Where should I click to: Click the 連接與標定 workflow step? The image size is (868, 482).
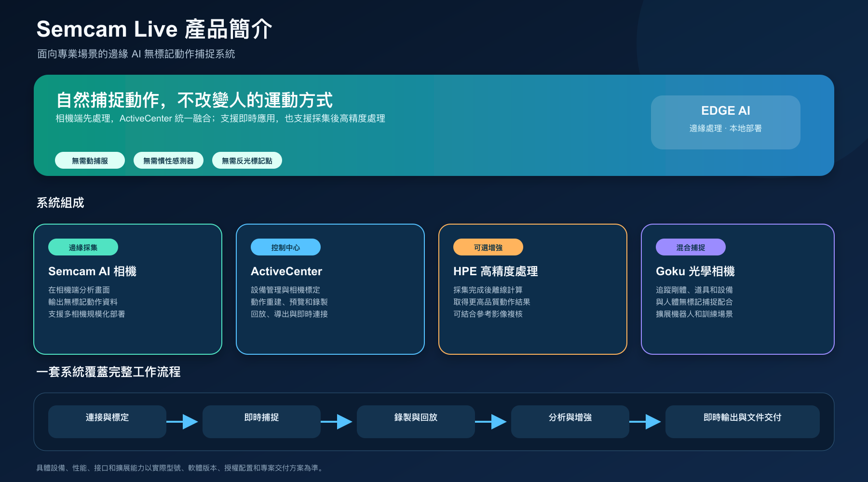pyautogui.click(x=107, y=422)
